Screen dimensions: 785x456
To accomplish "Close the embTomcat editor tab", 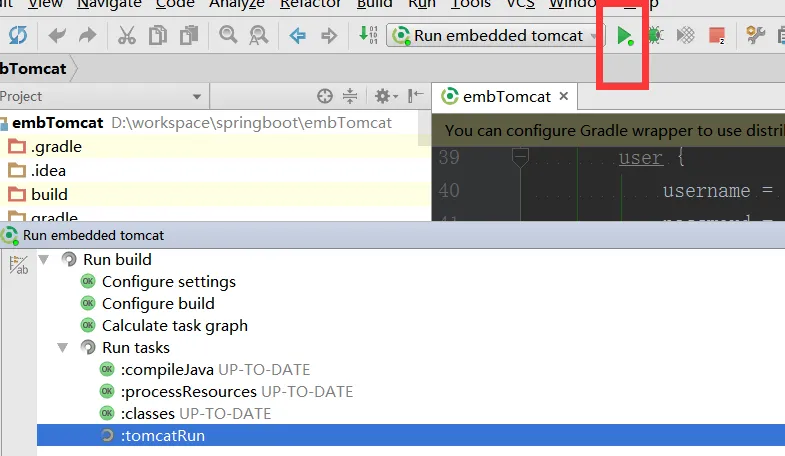I will pyautogui.click(x=564, y=96).
